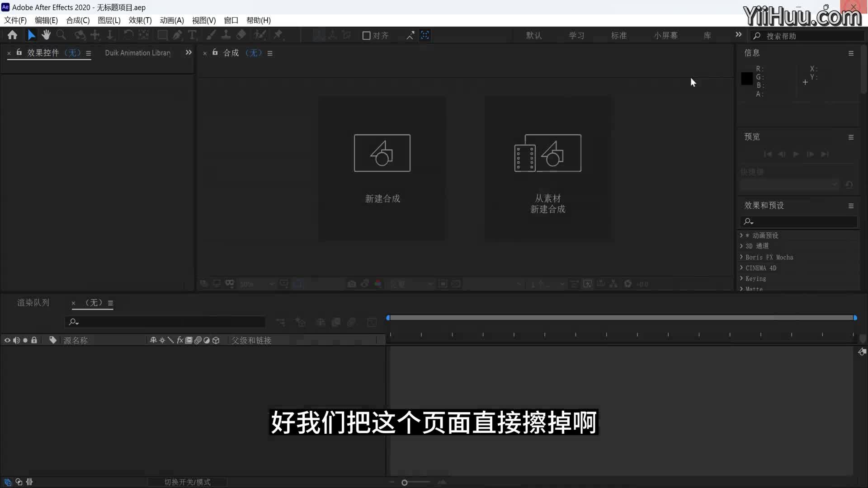Switch to 学习 workspace
The height and width of the screenshot is (488, 868).
click(576, 36)
